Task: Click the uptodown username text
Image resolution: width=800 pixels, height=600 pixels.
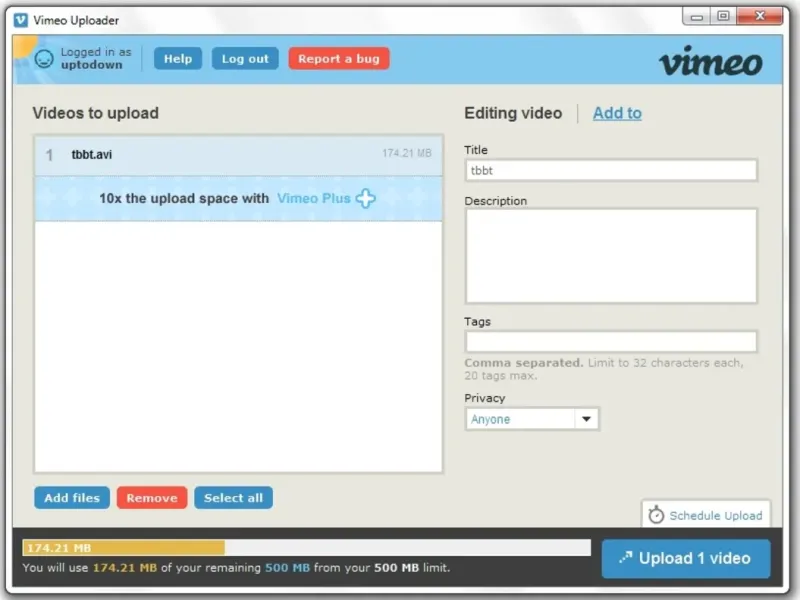Action: [92, 65]
